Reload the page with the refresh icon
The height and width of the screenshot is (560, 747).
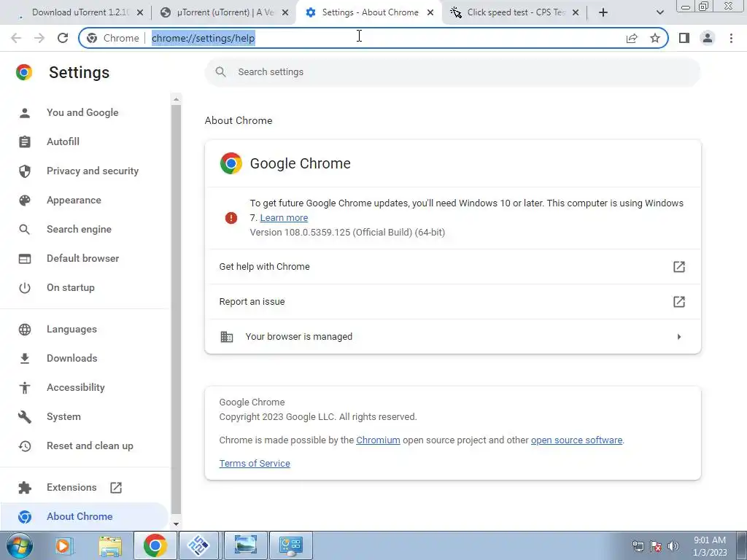coord(63,38)
